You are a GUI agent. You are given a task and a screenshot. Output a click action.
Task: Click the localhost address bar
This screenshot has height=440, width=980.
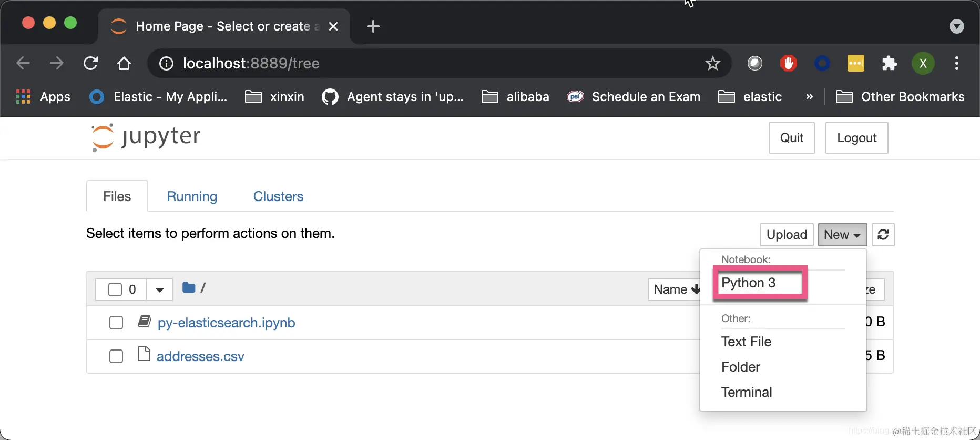(x=421, y=64)
